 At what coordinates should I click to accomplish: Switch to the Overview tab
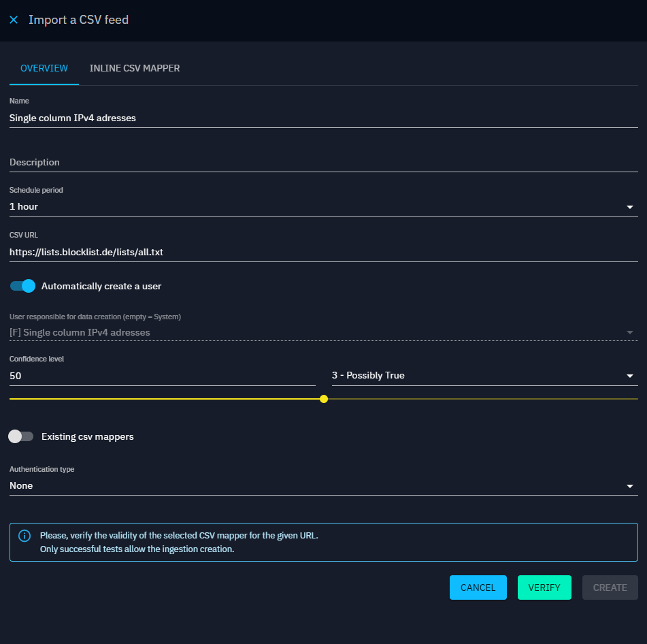44,68
